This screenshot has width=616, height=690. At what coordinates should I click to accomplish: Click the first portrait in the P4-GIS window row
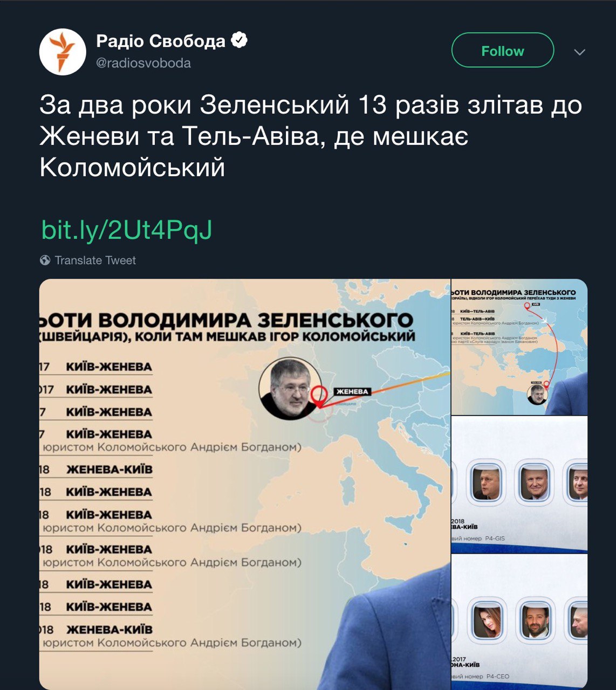click(487, 482)
